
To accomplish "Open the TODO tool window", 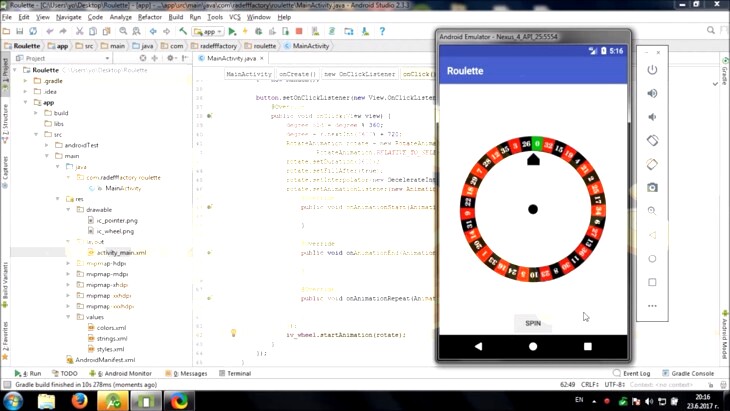I will pos(65,373).
